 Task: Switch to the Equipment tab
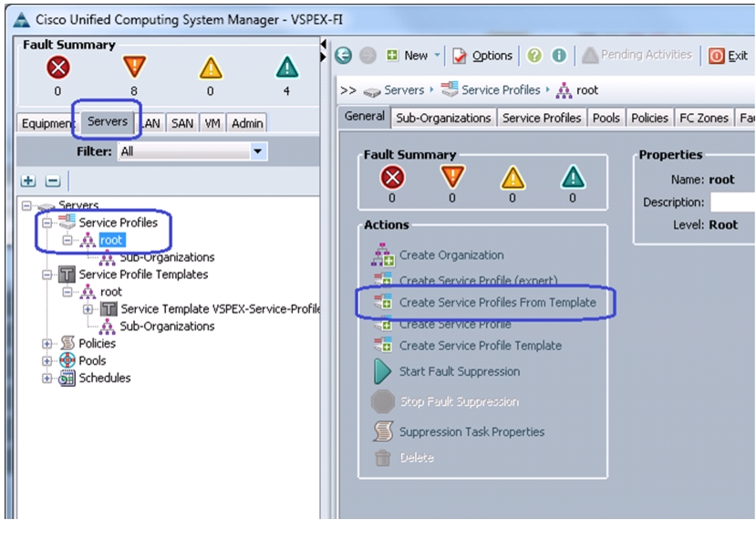tap(46, 123)
